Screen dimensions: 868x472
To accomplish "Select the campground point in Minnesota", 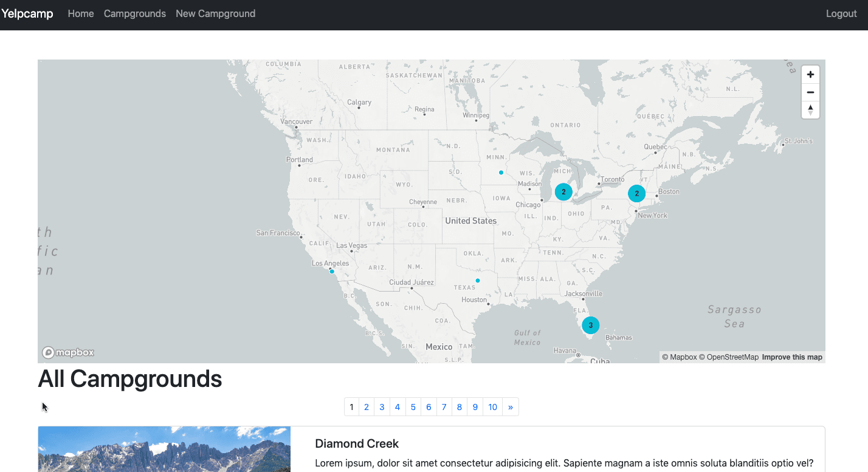I will [x=501, y=173].
